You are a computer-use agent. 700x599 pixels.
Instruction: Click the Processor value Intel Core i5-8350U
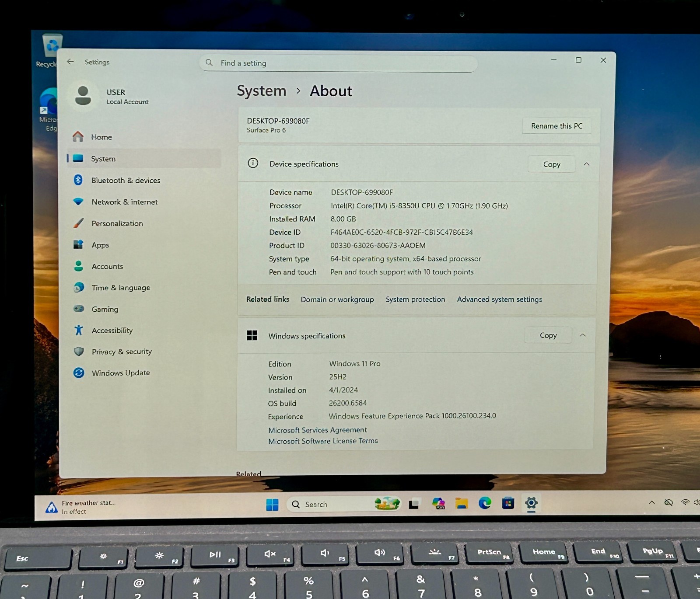(419, 206)
